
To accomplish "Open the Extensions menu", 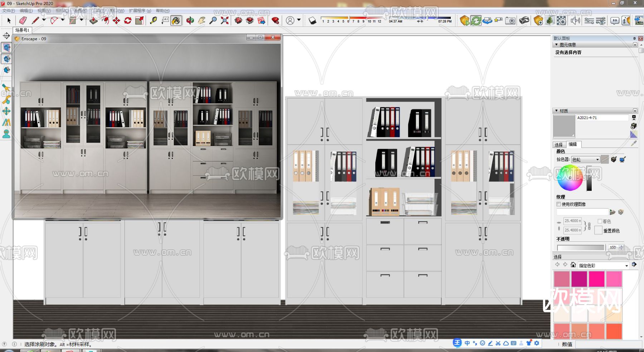I will click(140, 11).
